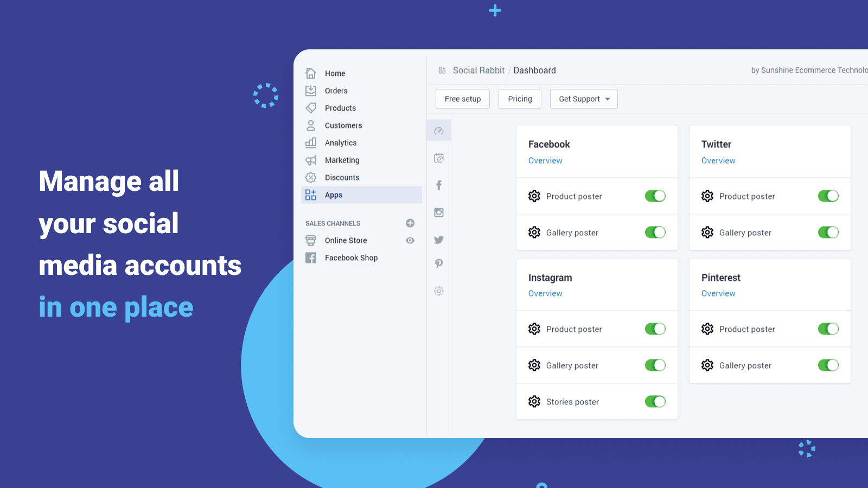Open the Twitter Overview link
868x488 pixels.
[718, 160]
